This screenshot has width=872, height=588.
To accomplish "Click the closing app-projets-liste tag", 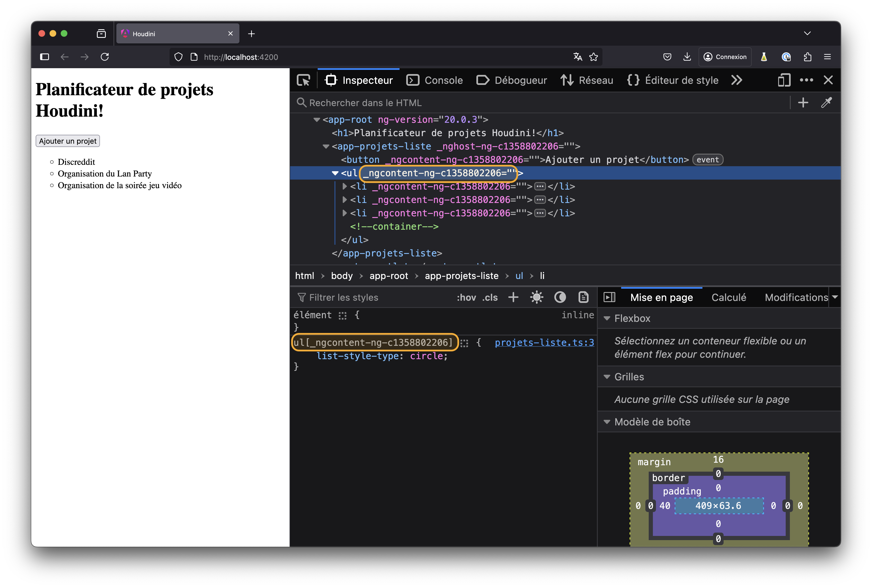I will [386, 254].
